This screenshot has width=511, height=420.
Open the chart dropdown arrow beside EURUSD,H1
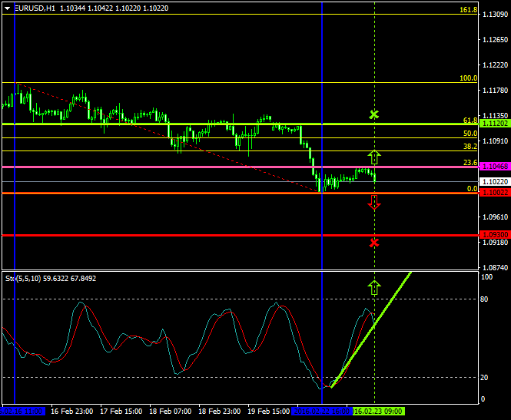point(7,8)
